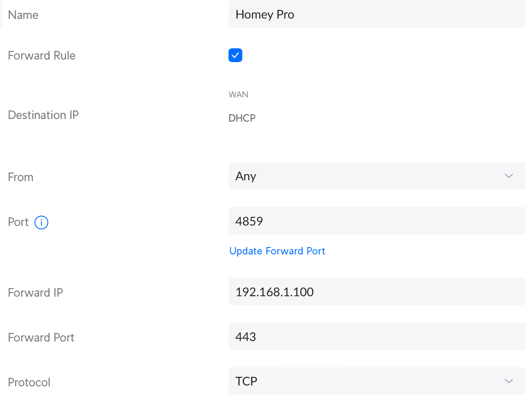Click the From label text
Viewport: 532px width, 401px height.
click(x=21, y=177)
